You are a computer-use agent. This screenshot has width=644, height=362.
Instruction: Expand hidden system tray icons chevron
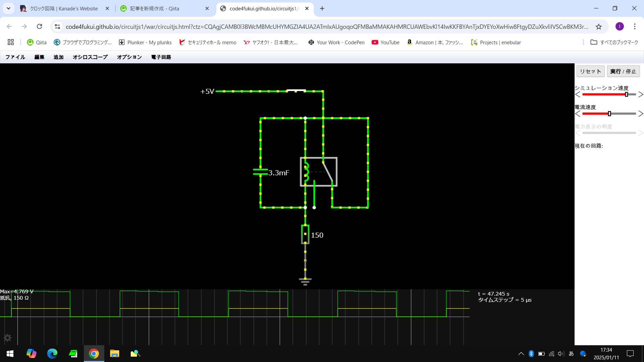[521, 354]
